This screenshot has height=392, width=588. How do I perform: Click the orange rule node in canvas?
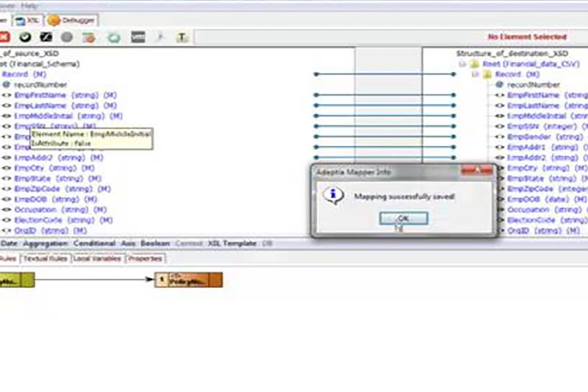[188, 279]
